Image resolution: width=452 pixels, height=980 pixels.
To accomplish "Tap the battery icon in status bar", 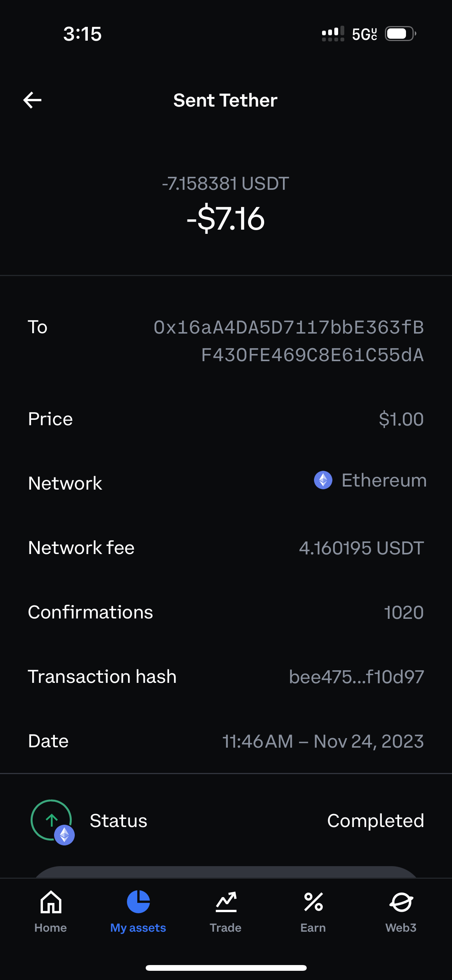I will (400, 34).
